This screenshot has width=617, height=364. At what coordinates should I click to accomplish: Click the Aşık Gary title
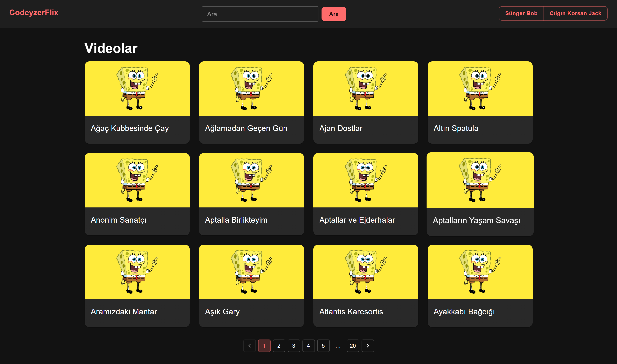point(222,312)
